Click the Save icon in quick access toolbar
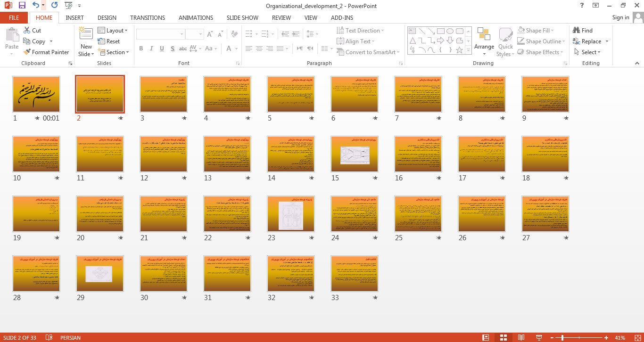This screenshot has height=342, width=644. point(22,5)
